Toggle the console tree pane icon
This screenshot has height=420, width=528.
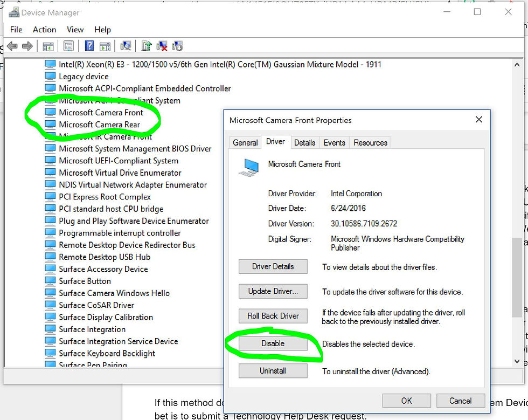[x=48, y=46]
